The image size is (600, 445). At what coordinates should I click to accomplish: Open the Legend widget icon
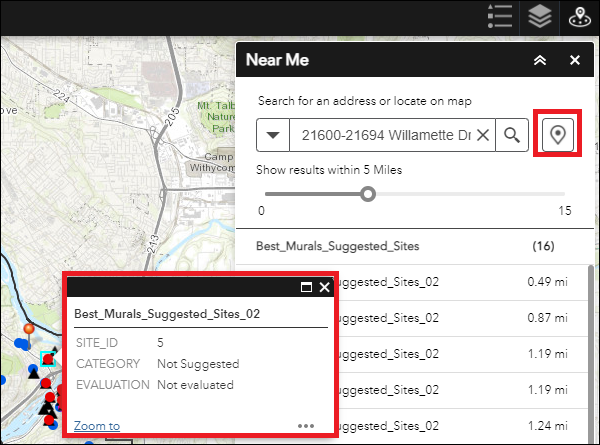[x=500, y=16]
